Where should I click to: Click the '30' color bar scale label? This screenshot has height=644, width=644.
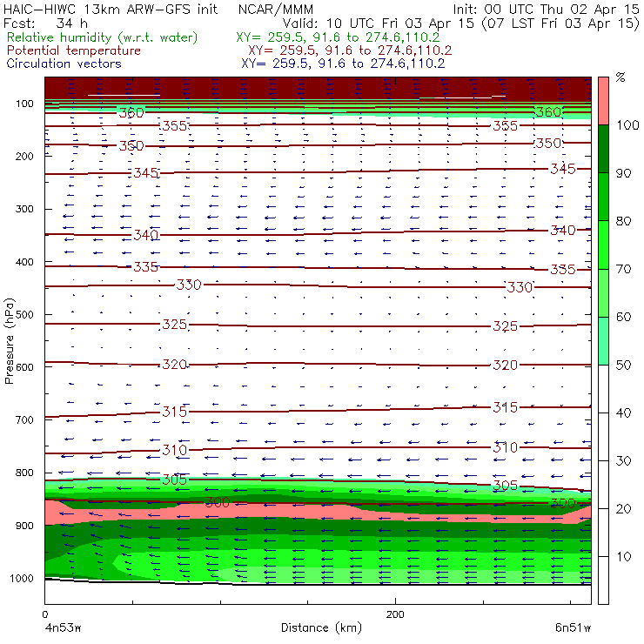tap(623, 461)
